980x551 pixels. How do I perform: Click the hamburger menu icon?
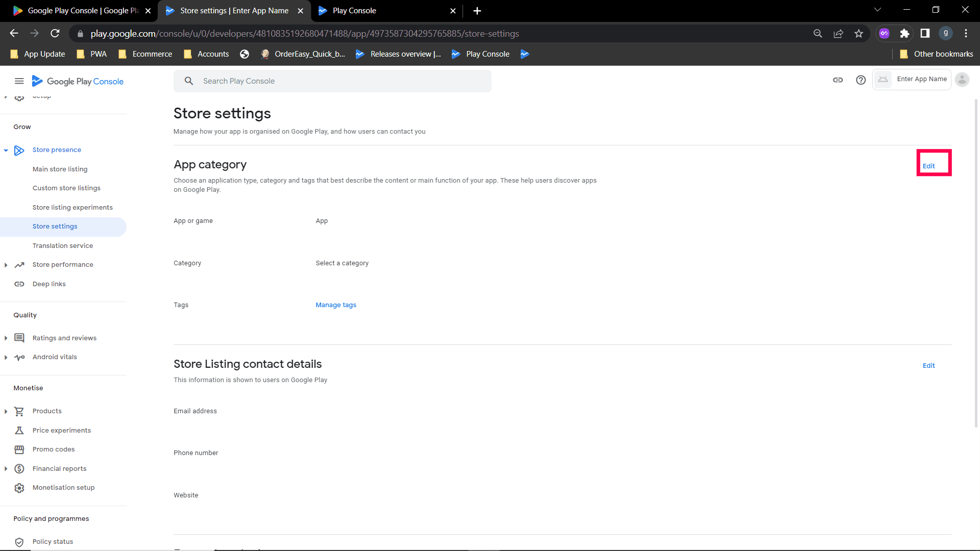(x=19, y=81)
